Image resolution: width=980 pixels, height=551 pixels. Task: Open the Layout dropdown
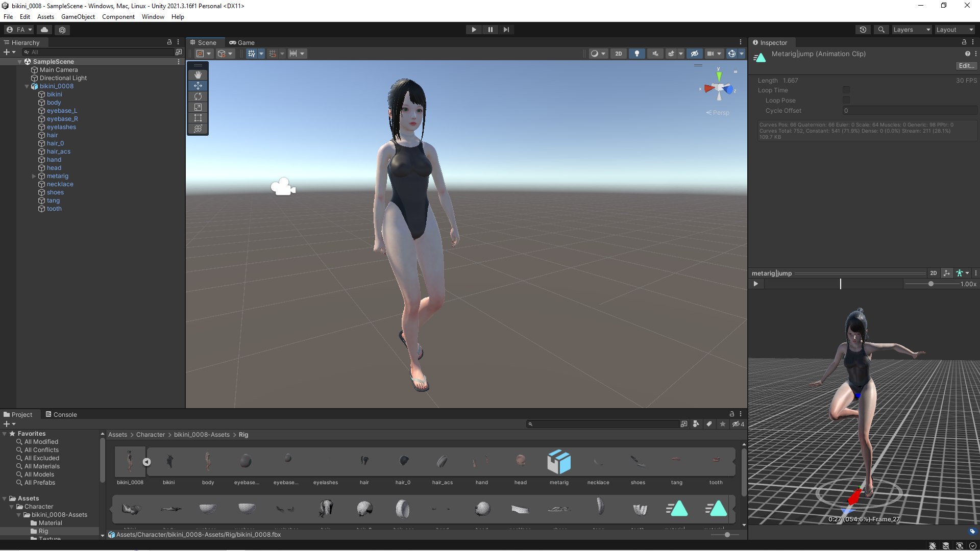pyautogui.click(x=954, y=30)
